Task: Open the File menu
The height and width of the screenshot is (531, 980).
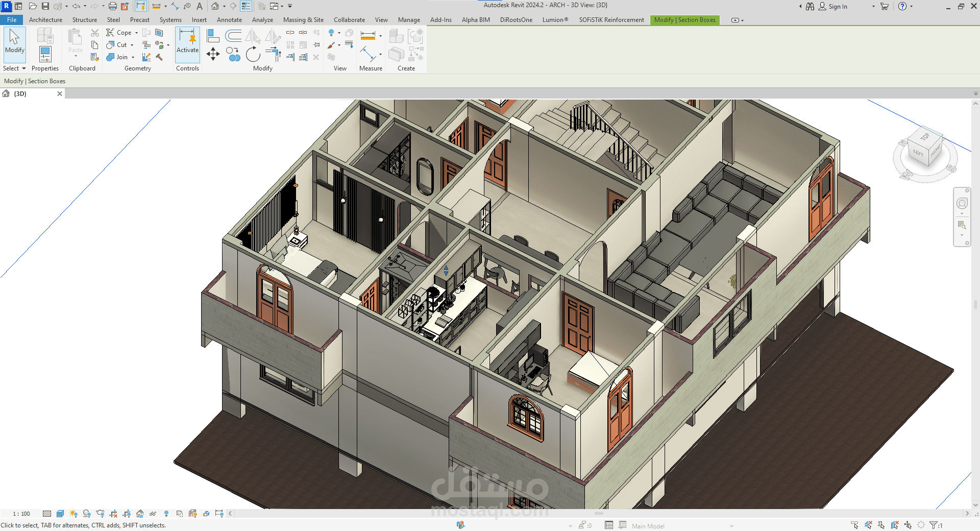Action: pyautogui.click(x=12, y=20)
